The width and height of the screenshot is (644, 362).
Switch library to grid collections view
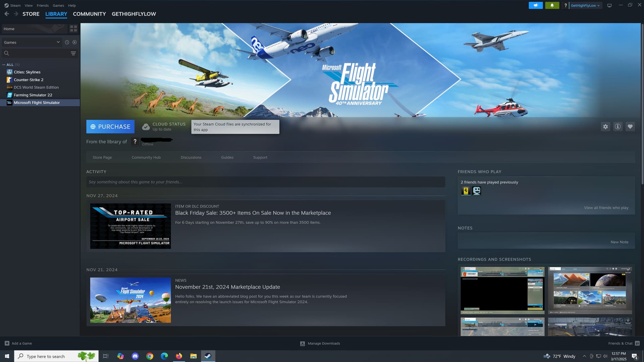point(73,29)
